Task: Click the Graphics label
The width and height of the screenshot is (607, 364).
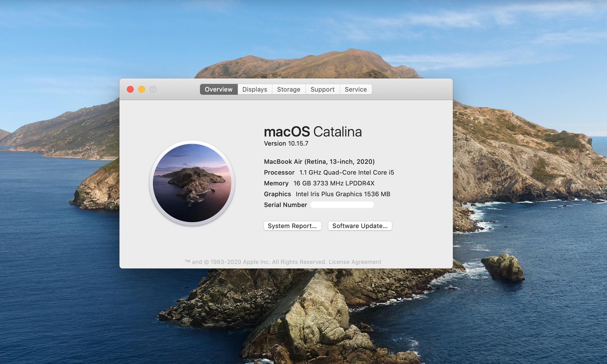Action: (277, 194)
